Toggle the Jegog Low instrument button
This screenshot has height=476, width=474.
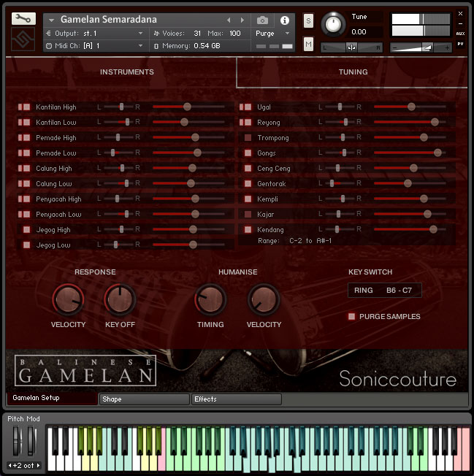tap(27, 245)
